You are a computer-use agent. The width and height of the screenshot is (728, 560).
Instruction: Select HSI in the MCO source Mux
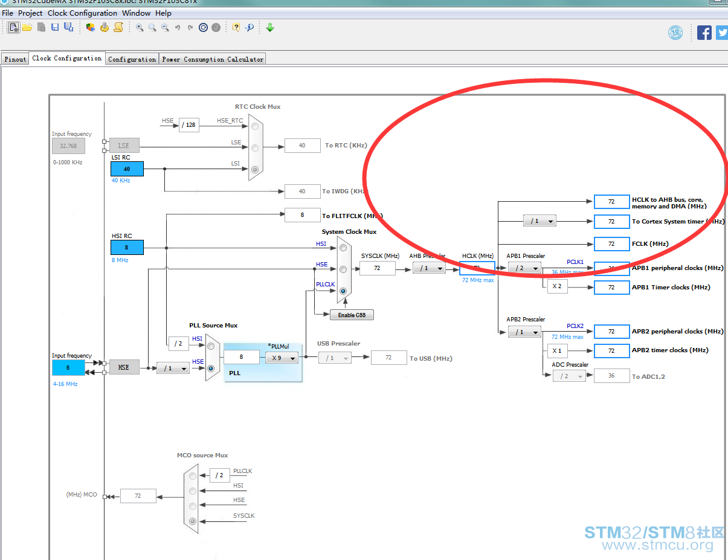193,491
